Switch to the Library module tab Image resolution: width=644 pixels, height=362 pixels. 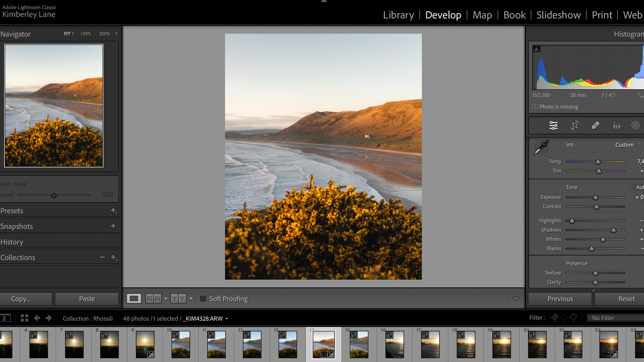[x=398, y=14]
